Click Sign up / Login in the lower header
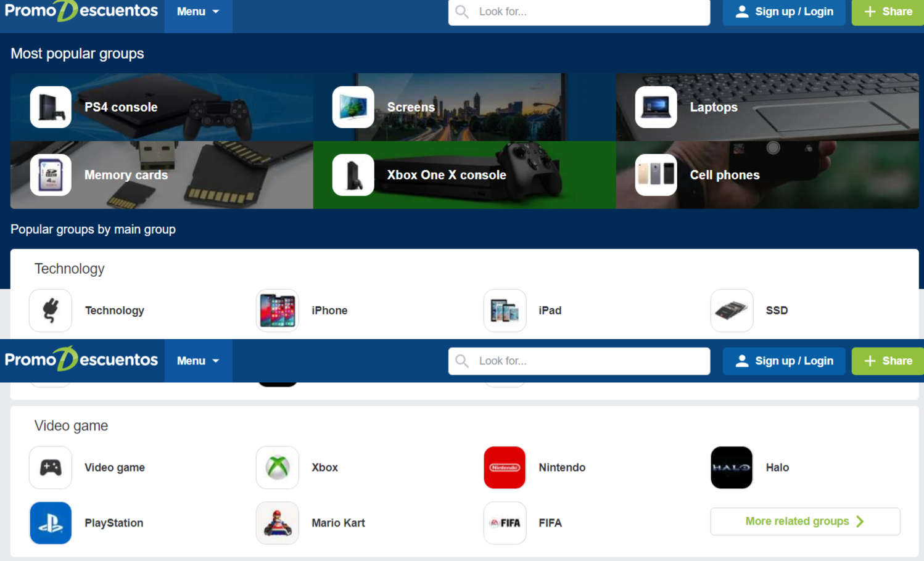The image size is (924, 561). [x=784, y=361]
